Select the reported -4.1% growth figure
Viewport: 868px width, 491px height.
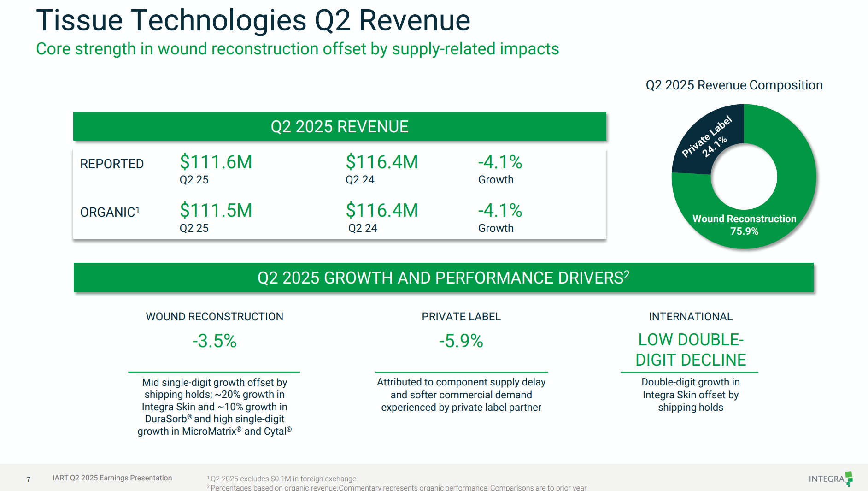point(500,162)
